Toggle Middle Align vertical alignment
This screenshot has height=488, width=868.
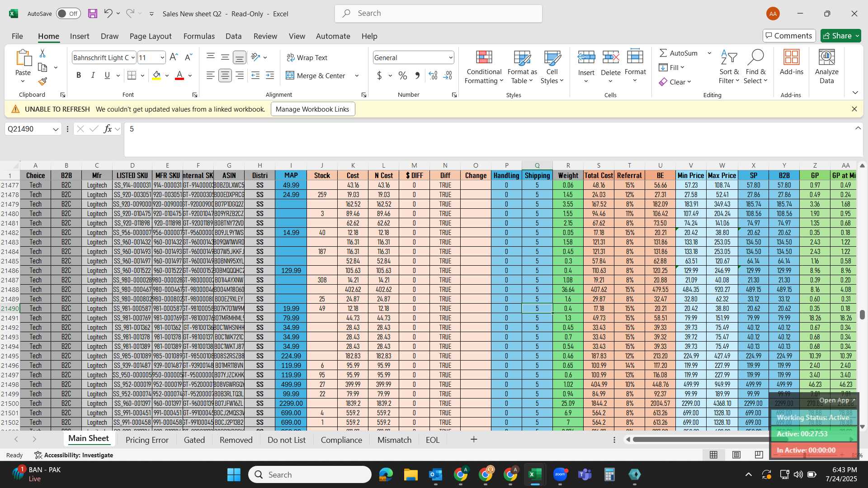(x=225, y=57)
